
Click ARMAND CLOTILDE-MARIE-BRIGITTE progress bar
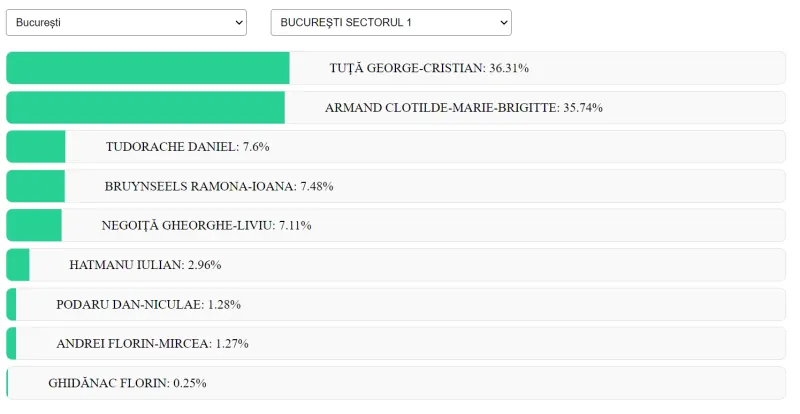396,108
